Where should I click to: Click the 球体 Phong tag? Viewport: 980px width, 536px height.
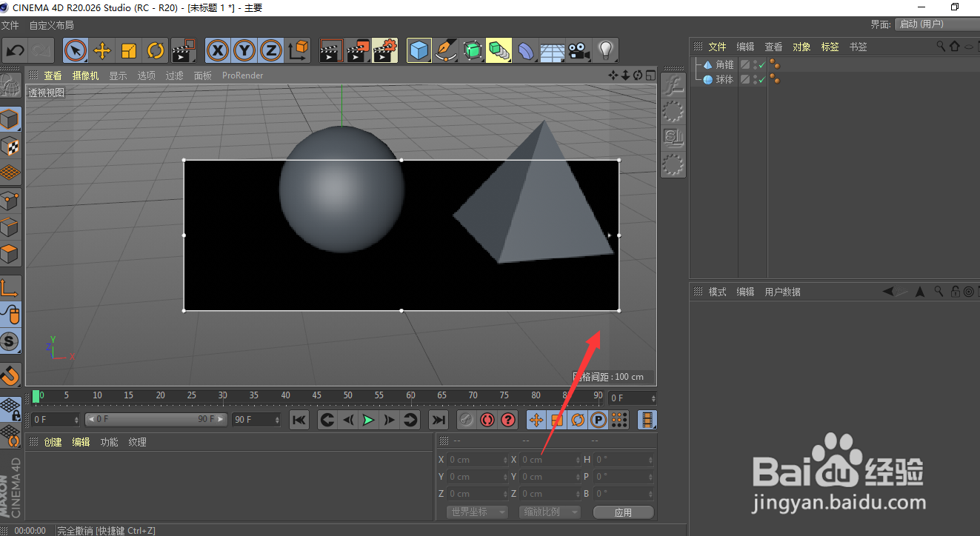click(774, 79)
